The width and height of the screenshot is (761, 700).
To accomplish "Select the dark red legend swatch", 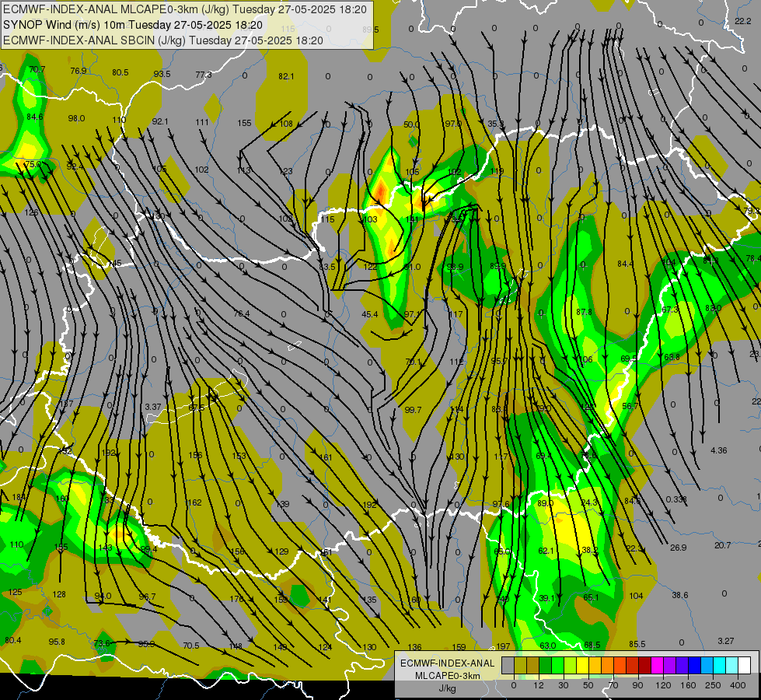I will (x=644, y=665).
